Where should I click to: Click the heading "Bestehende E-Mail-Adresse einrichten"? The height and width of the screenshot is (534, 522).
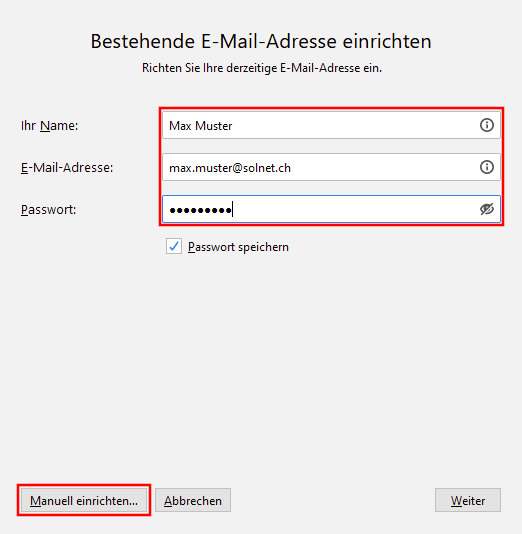(261, 41)
